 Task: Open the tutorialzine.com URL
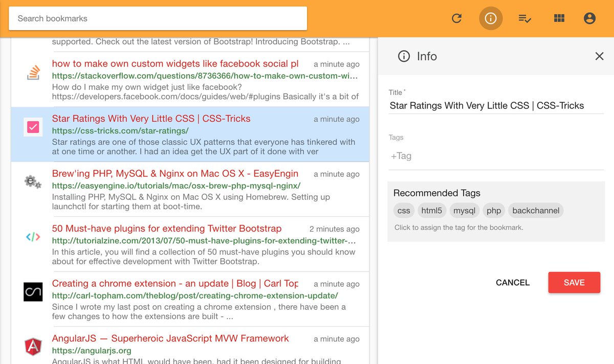204,240
